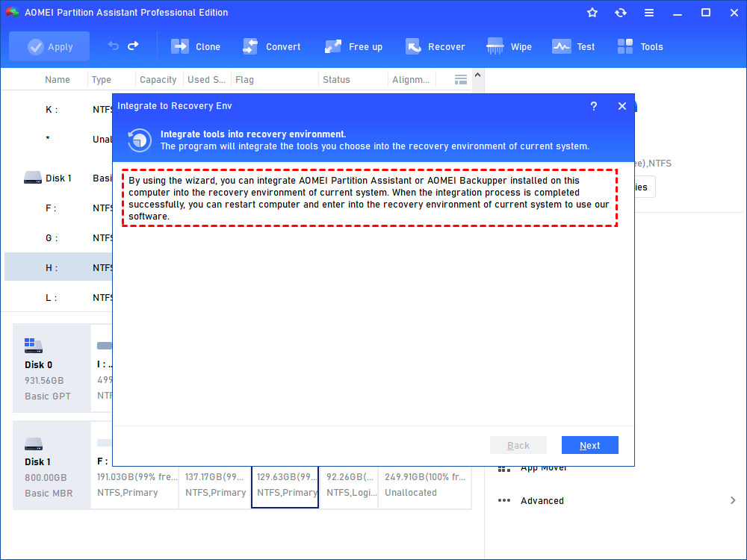Expand the Advanced options arrow
The image size is (747, 560).
[x=733, y=500]
